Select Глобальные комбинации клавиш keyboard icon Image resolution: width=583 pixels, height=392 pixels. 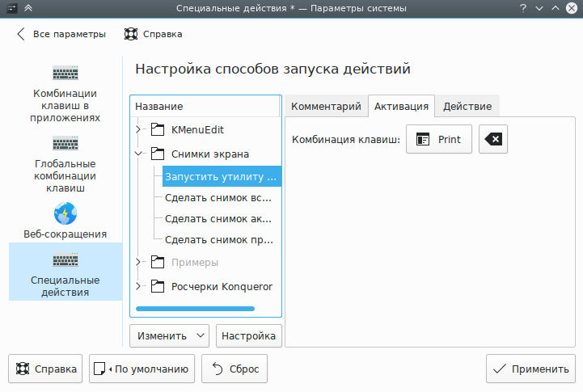[x=65, y=143]
